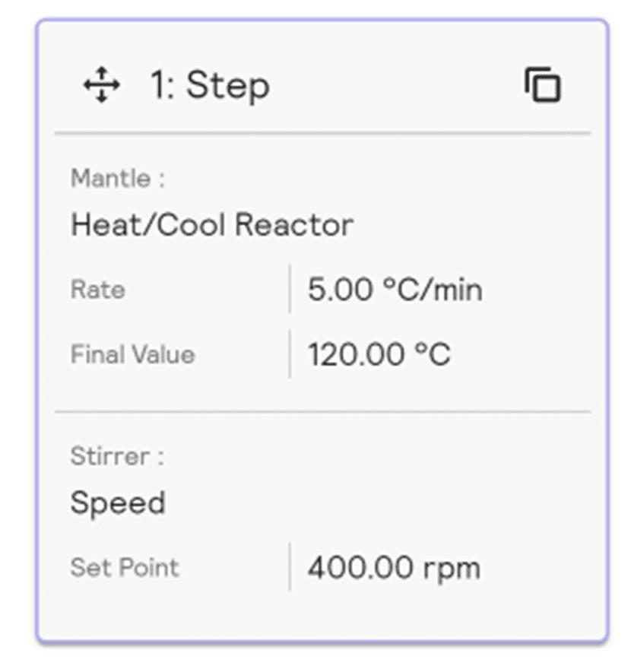
Task: Edit the 120.00 °C final value
Action: coord(379,354)
